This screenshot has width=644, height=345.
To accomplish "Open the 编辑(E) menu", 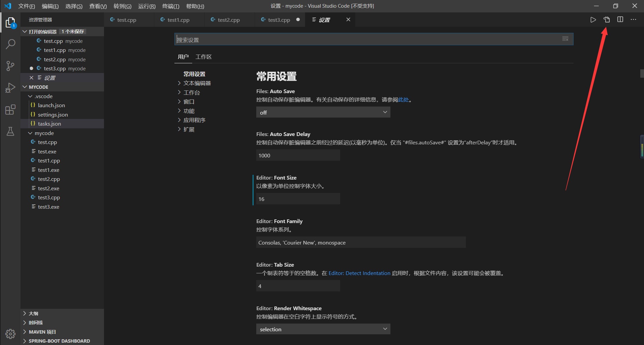I will tap(50, 6).
